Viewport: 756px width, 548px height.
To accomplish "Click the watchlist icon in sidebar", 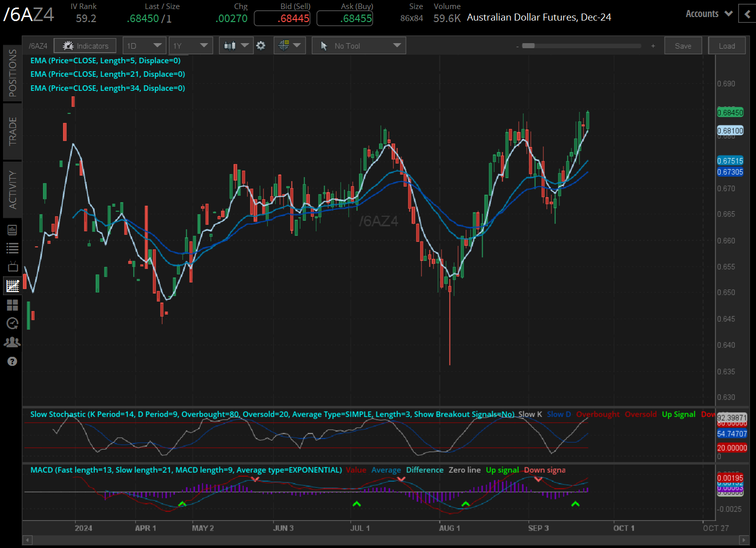I will click(x=13, y=247).
